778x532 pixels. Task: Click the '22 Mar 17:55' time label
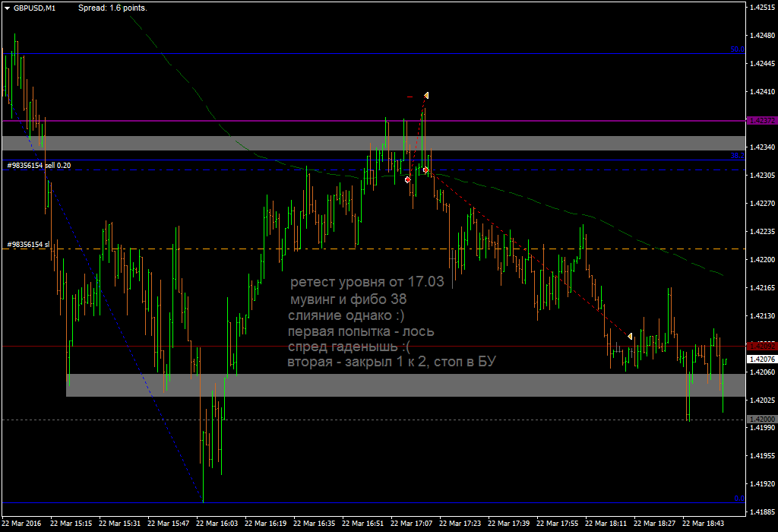click(557, 523)
